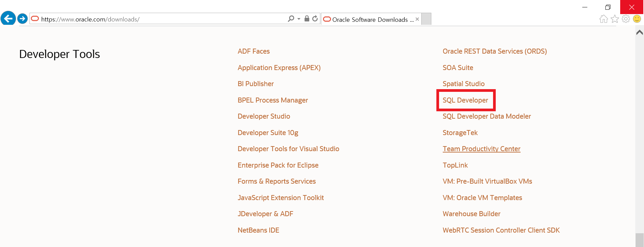
Task: Open the Warehouse Builder link
Action: (471, 214)
